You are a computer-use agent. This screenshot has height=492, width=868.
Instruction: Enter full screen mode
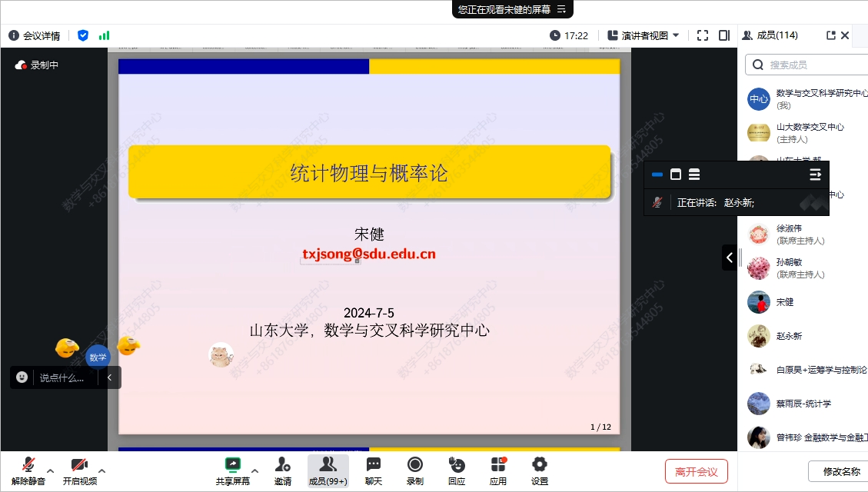[702, 35]
